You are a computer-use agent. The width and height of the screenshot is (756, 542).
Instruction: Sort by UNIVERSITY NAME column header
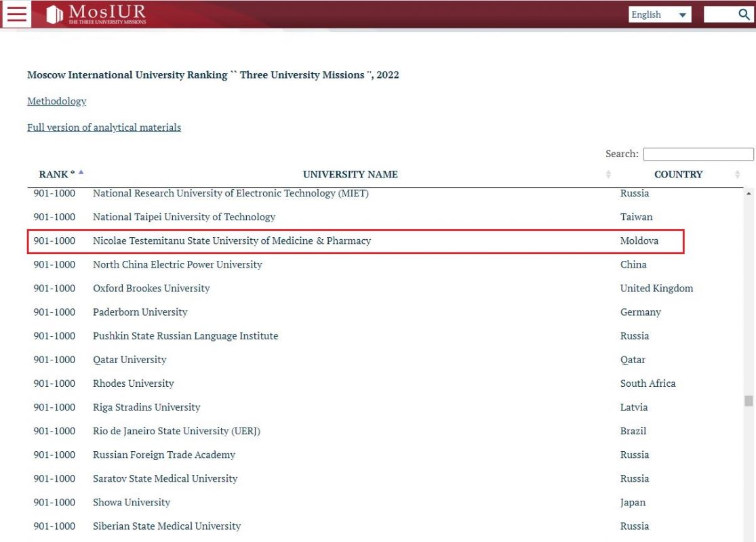[x=350, y=175]
